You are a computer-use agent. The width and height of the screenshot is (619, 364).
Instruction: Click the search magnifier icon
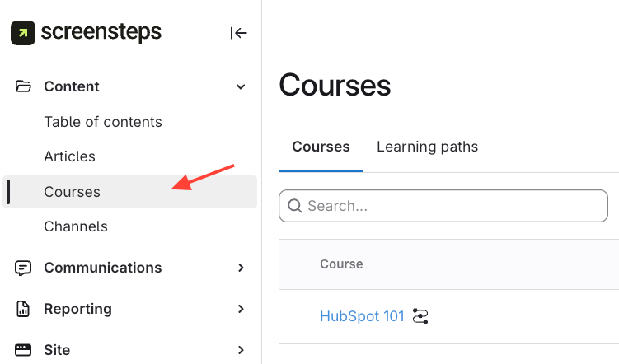295,206
